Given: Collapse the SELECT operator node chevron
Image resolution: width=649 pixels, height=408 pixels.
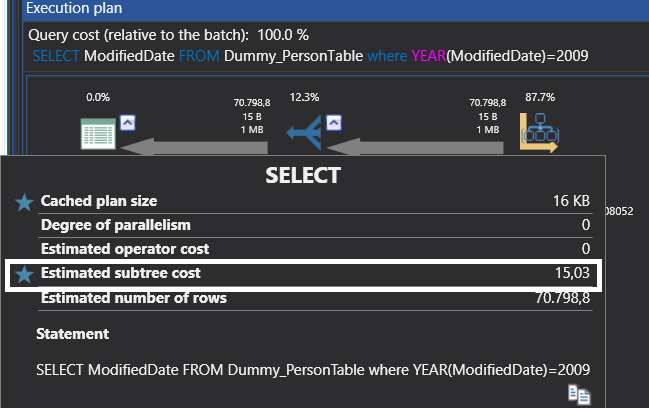Looking at the screenshot, I should 127,122.
